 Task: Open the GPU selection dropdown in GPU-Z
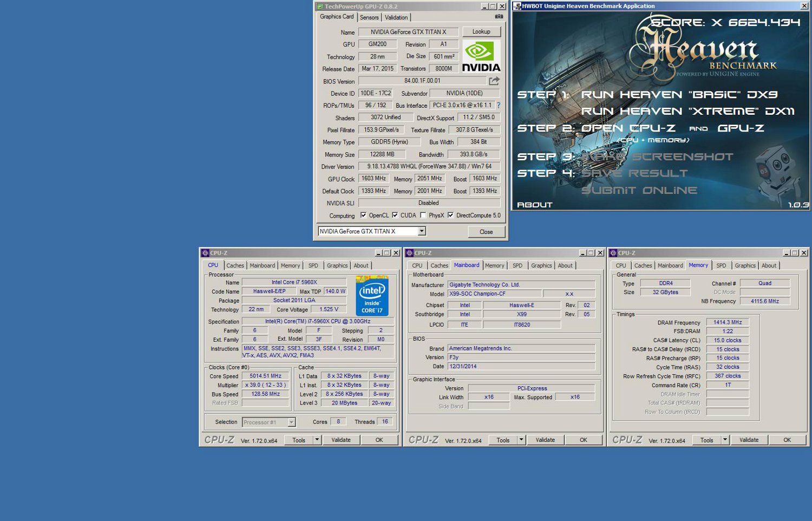[x=422, y=231]
